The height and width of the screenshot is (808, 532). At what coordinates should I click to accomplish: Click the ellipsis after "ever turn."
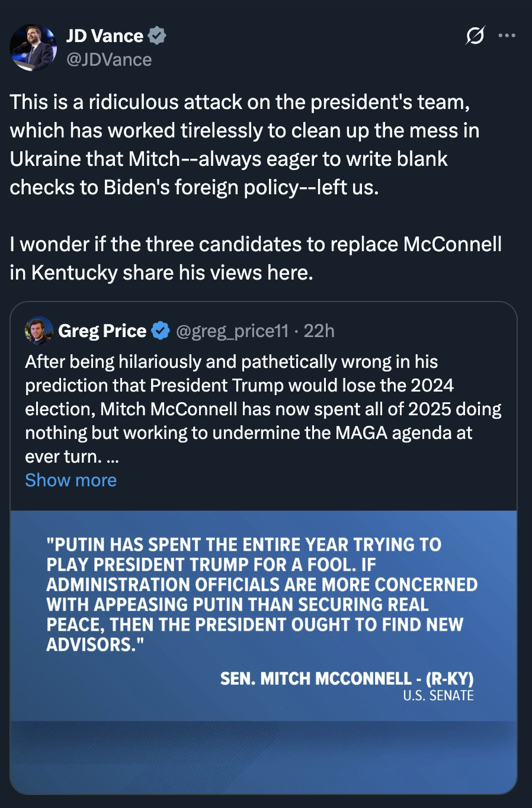pos(113,457)
